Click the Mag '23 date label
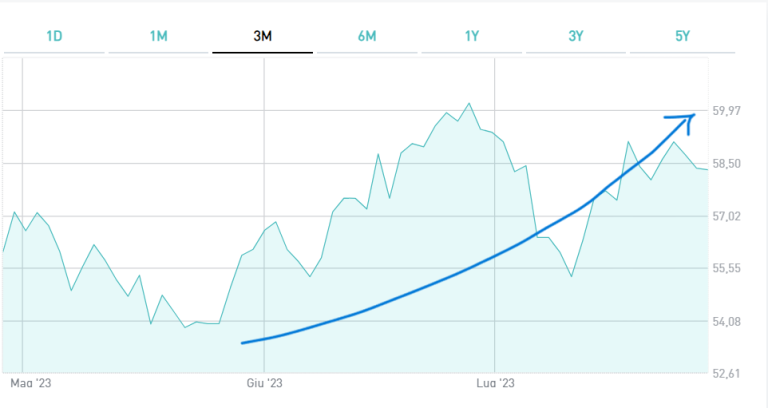This screenshot has width=768, height=408. (x=29, y=383)
